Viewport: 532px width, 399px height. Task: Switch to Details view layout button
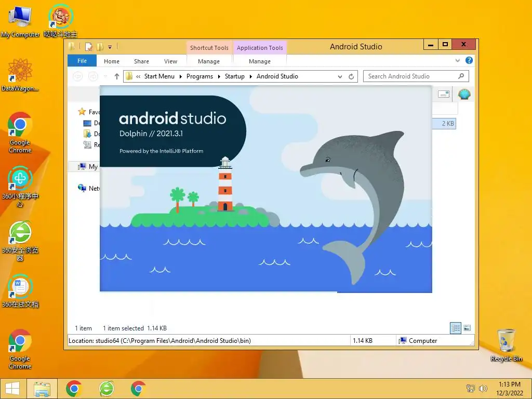[455, 328]
